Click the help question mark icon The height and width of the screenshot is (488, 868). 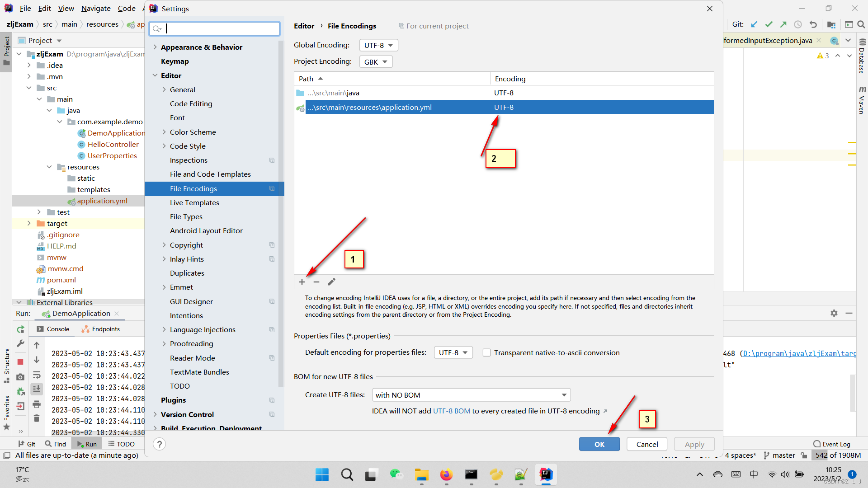[x=159, y=444]
